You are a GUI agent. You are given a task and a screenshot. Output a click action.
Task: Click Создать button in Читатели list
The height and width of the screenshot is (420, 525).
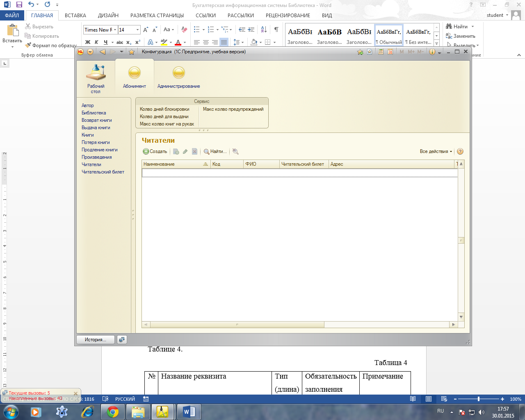click(155, 151)
